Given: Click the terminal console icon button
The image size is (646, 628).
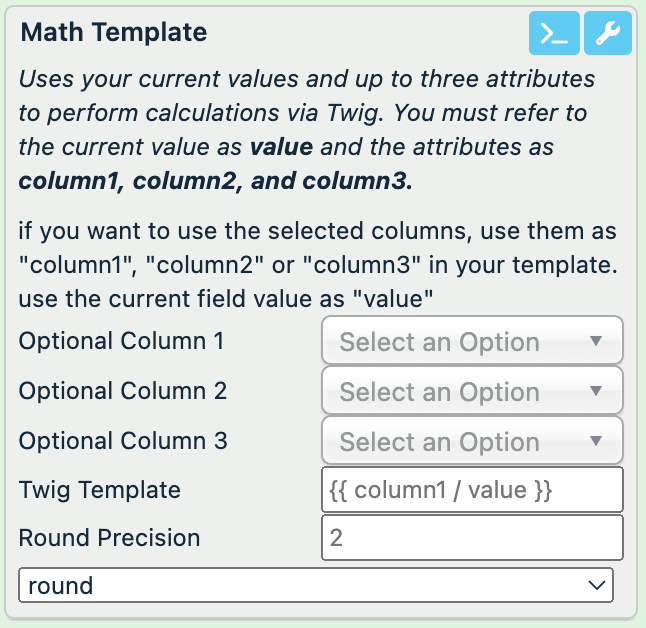Looking at the screenshot, I should tap(554, 34).
